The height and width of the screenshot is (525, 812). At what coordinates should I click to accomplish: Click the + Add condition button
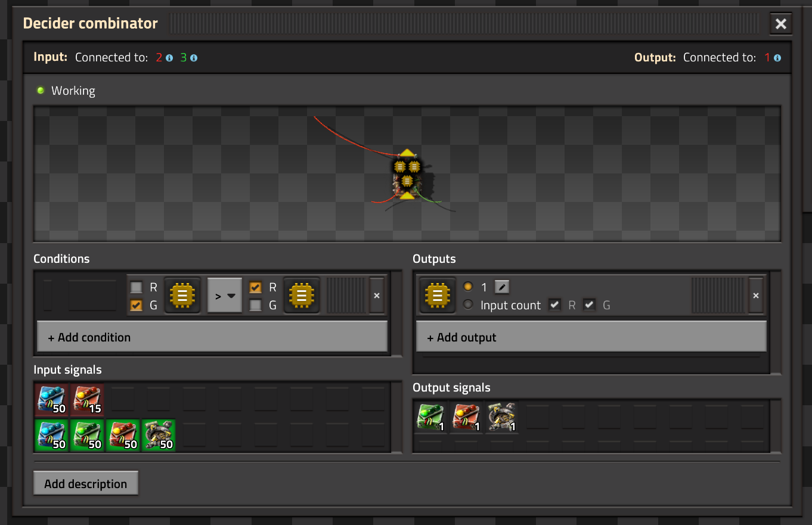tap(212, 337)
